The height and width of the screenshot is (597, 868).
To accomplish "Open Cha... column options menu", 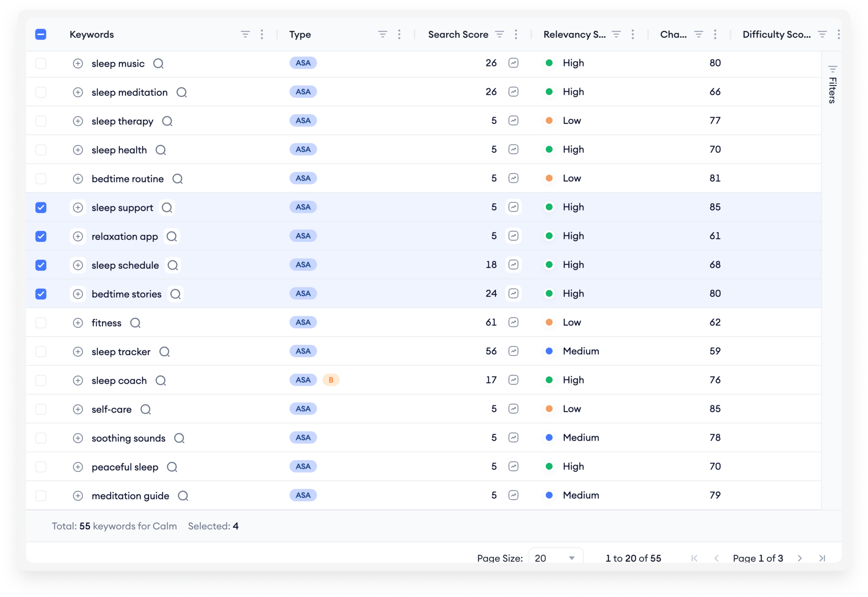I will click(x=715, y=35).
